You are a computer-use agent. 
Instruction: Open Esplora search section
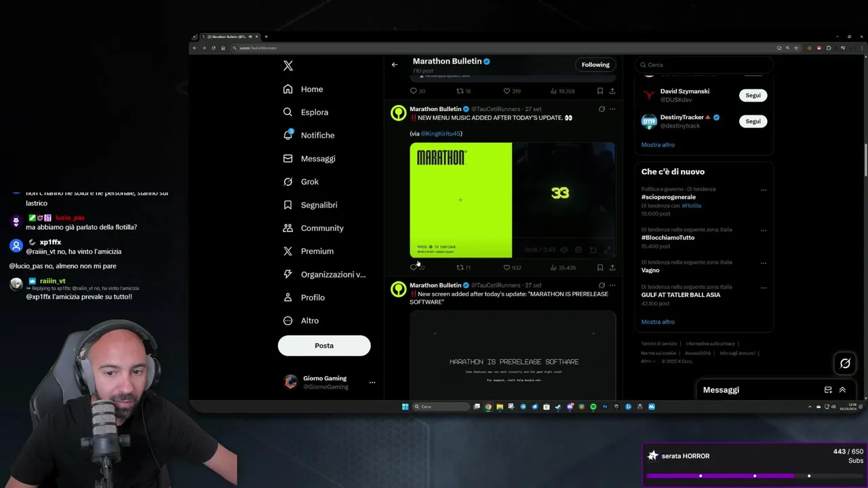pos(306,113)
